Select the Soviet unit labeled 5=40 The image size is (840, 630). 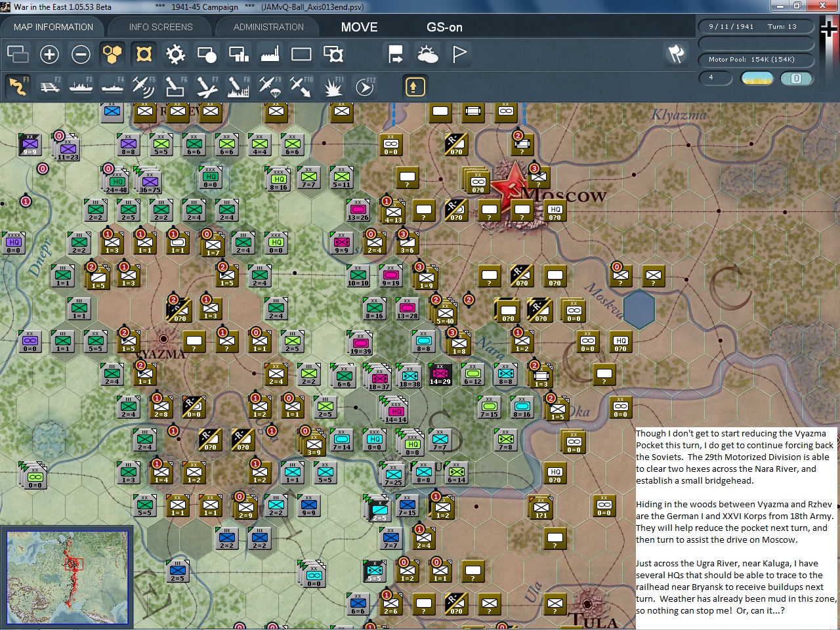point(445,312)
